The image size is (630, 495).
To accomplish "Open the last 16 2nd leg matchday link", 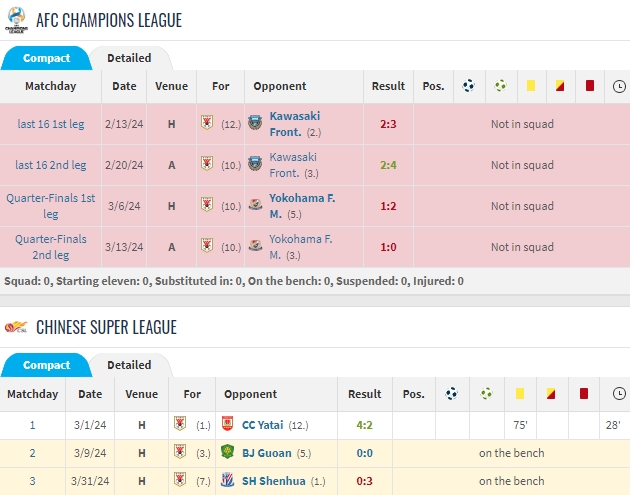I will tap(51, 165).
